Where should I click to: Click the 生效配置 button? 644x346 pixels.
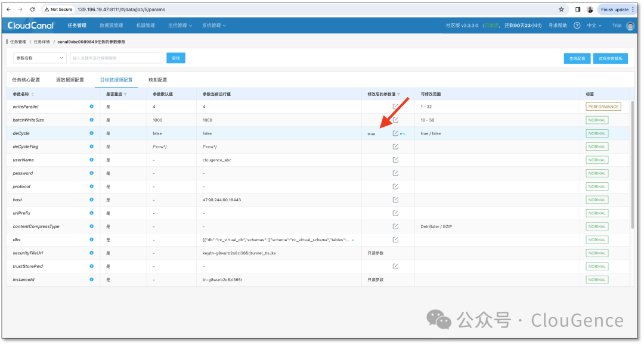pyautogui.click(x=577, y=58)
